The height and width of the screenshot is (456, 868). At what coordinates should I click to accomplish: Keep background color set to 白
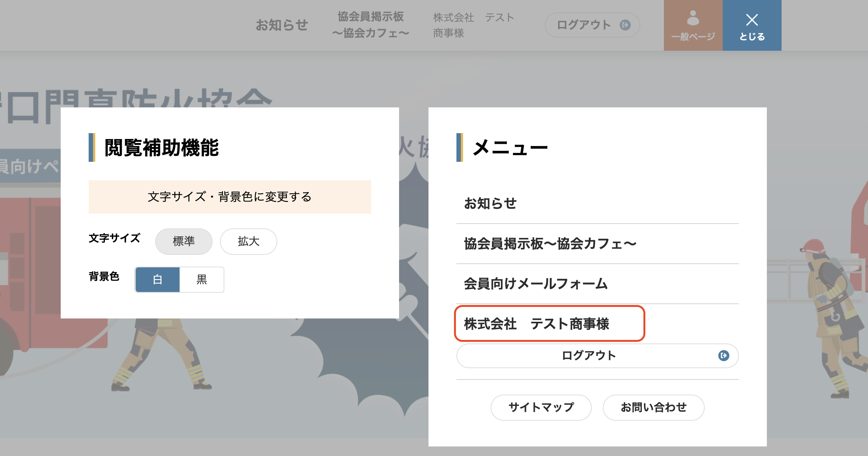[x=157, y=279]
